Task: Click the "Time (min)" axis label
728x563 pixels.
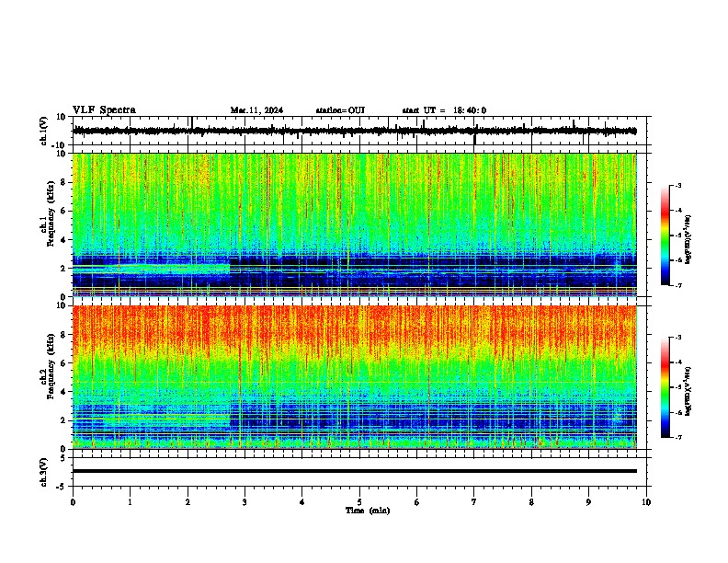Action: click(368, 511)
